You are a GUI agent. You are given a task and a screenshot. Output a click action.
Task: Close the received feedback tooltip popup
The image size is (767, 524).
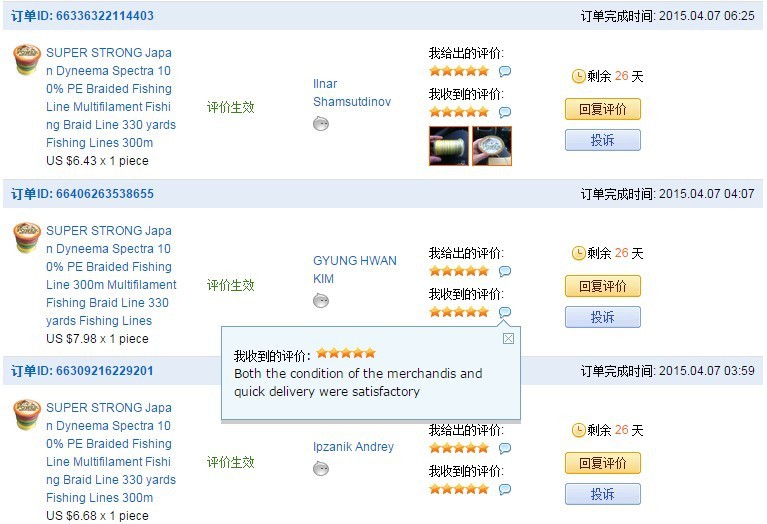pyautogui.click(x=508, y=338)
